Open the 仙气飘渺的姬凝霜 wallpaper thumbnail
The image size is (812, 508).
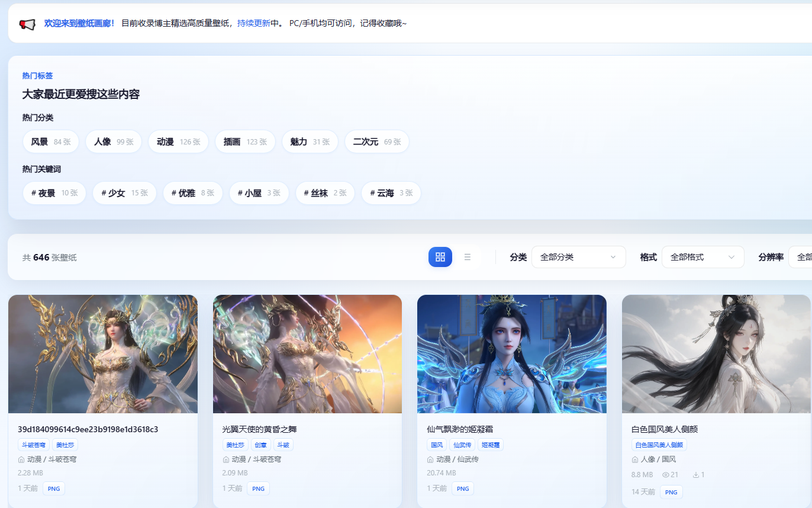coord(512,354)
